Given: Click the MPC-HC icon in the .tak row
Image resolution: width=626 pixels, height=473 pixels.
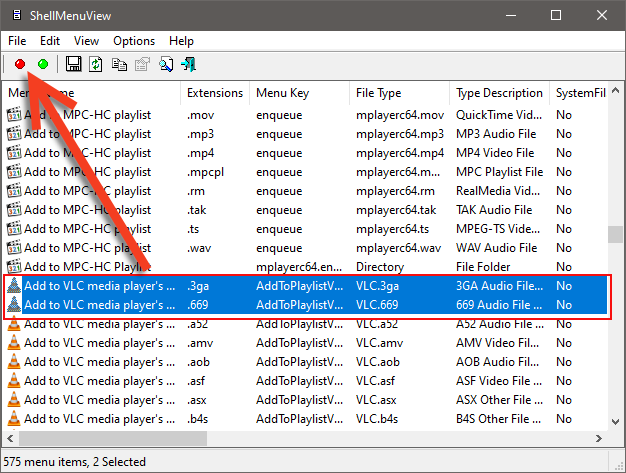Looking at the screenshot, I should pyautogui.click(x=14, y=210).
